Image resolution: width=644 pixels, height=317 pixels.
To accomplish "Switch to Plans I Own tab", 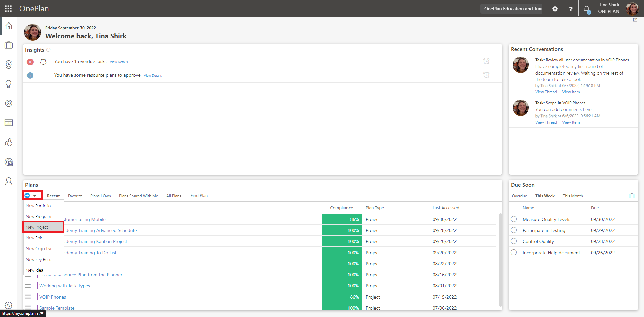I will click(x=101, y=196).
